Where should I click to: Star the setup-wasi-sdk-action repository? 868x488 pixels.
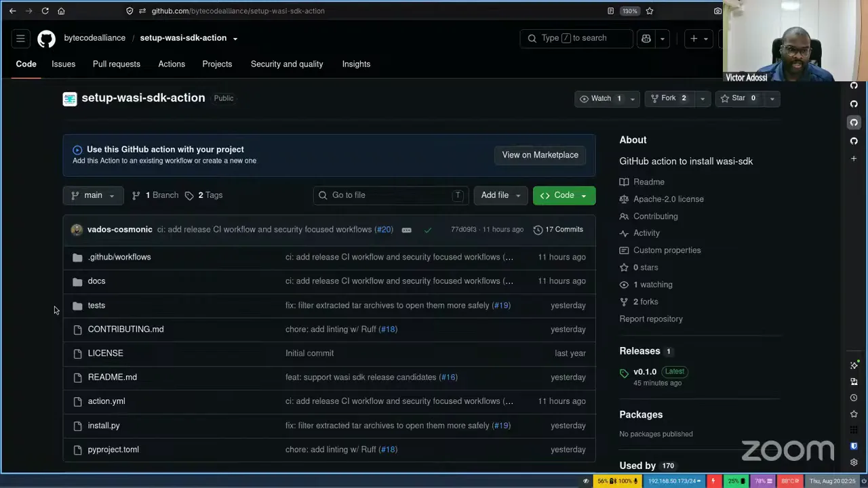pos(738,98)
